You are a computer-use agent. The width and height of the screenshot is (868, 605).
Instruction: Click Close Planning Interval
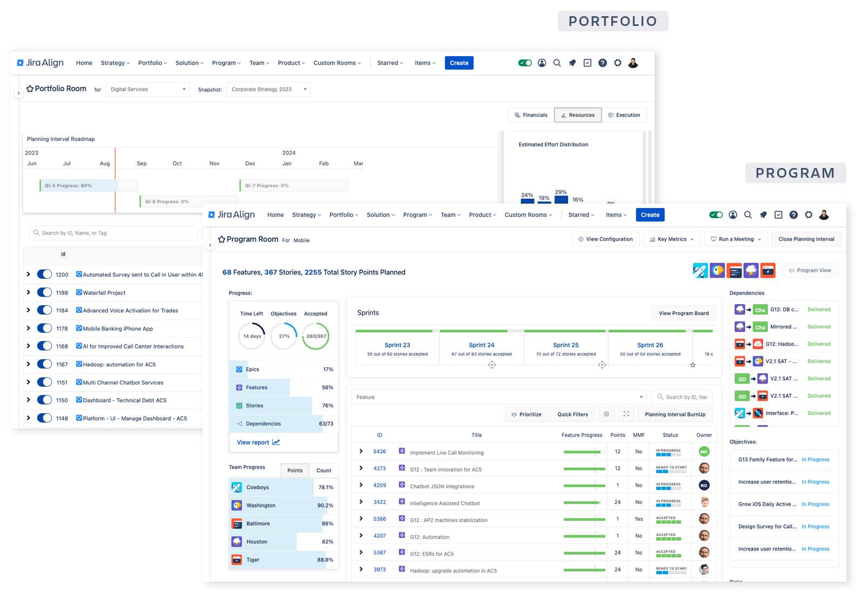(x=806, y=239)
